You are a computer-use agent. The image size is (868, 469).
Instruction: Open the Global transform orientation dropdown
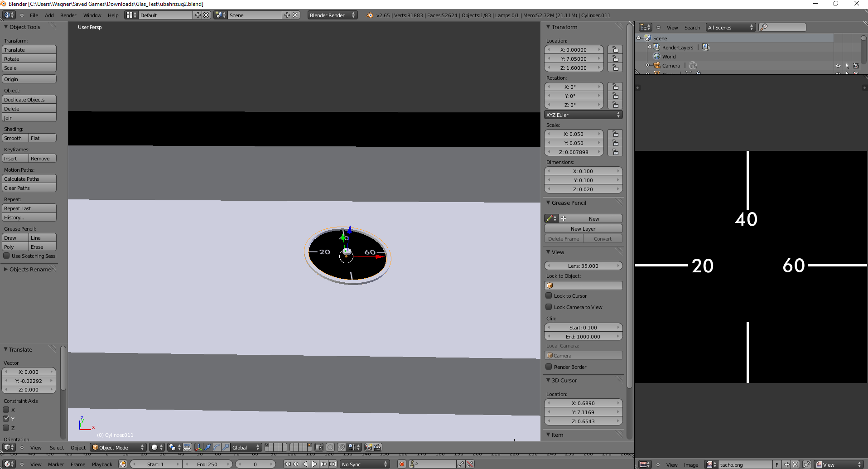pos(246,447)
